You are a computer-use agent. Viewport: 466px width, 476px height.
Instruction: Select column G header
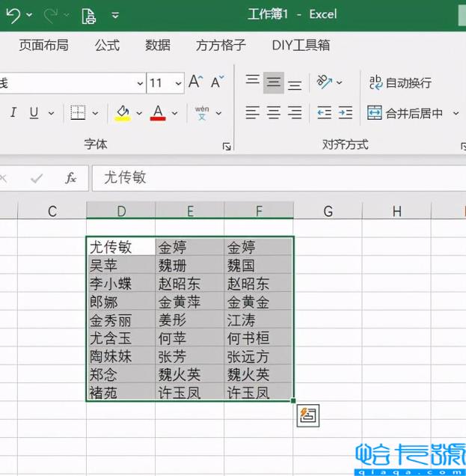pos(328,210)
